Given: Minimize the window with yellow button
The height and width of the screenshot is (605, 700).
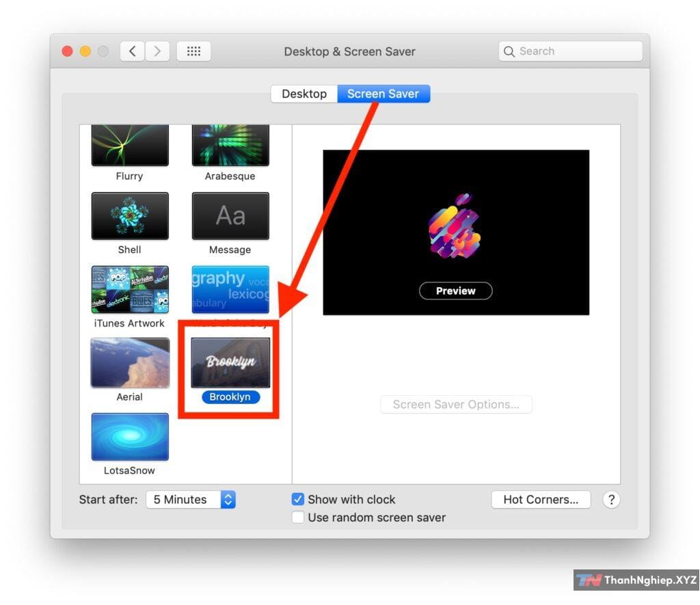Looking at the screenshot, I should tap(85, 51).
